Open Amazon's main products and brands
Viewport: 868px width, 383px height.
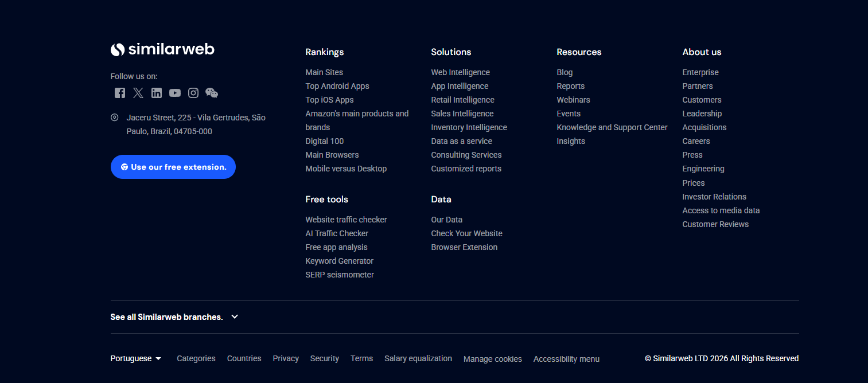coord(357,120)
